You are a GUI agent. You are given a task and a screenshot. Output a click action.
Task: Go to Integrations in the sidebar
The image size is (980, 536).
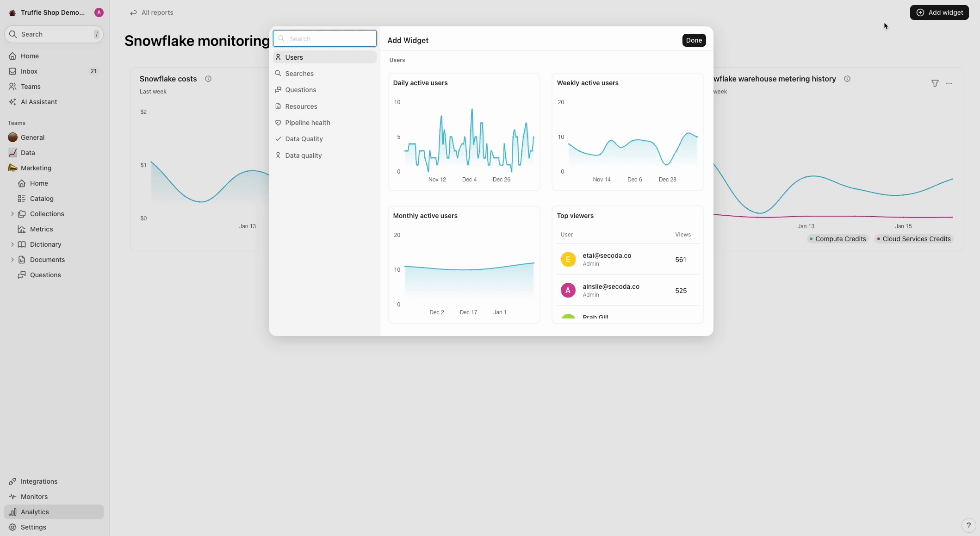pyautogui.click(x=39, y=481)
